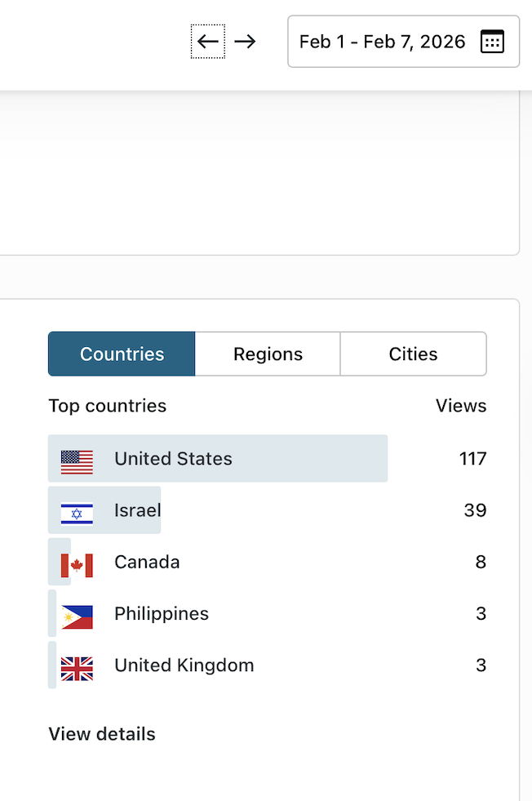Switch to the Regions tab
Image resolution: width=532 pixels, height=801 pixels.
[x=268, y=354]
